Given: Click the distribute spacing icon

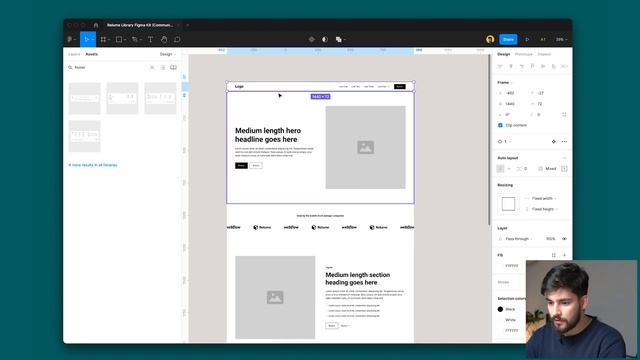Looking at the screenshot, I should tap(564, 66).
